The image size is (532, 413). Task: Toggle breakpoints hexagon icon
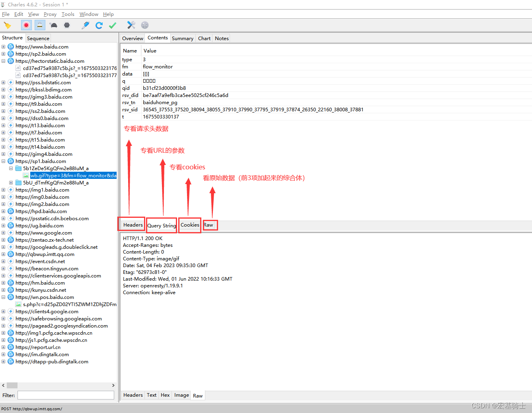67,25
